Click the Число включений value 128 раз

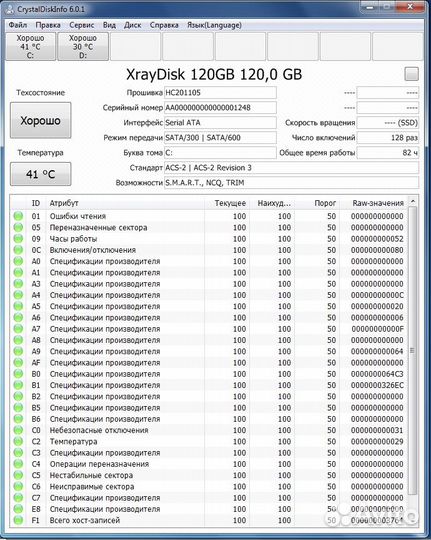[388, 138]
